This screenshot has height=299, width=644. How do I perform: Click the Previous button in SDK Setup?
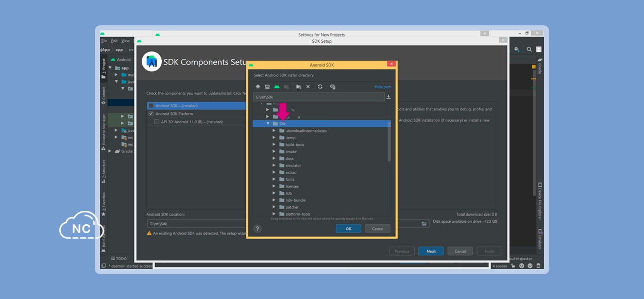pos(402,252)
